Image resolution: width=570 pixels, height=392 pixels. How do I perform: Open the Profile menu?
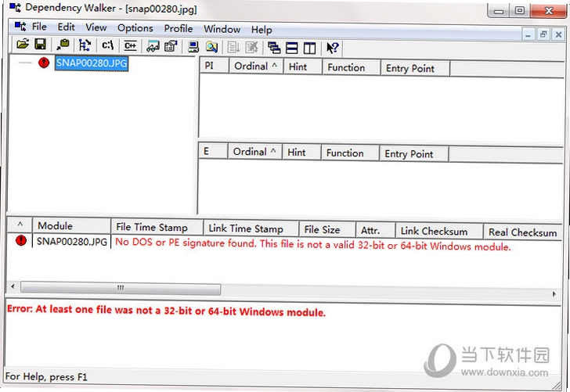[179, 28]
